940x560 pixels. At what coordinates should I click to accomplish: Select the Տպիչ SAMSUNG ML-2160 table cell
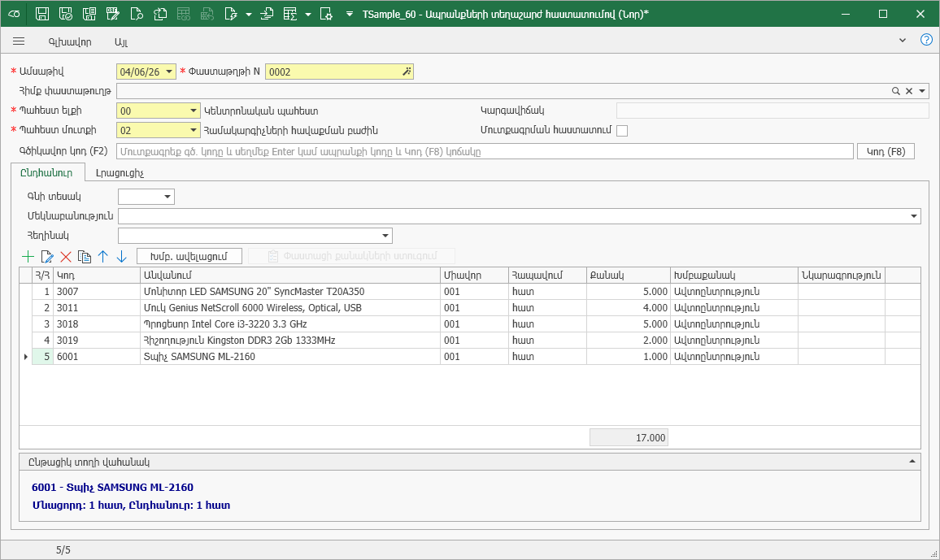[x=290, y=356]
